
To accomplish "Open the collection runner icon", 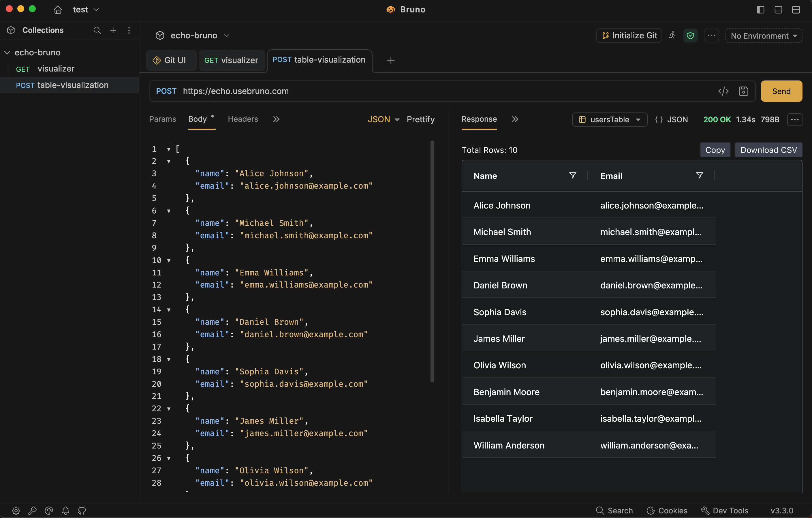I will click(x=672, y=35).
